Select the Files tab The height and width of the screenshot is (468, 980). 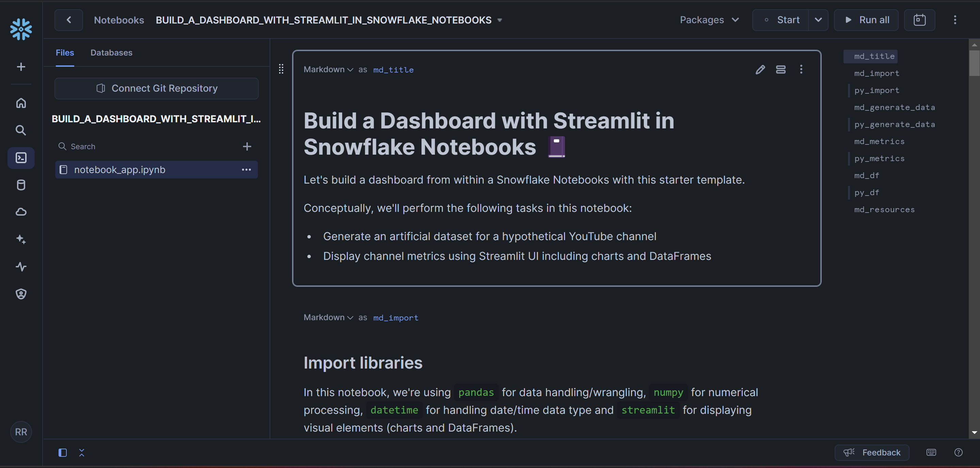click(x=65, y=52)
